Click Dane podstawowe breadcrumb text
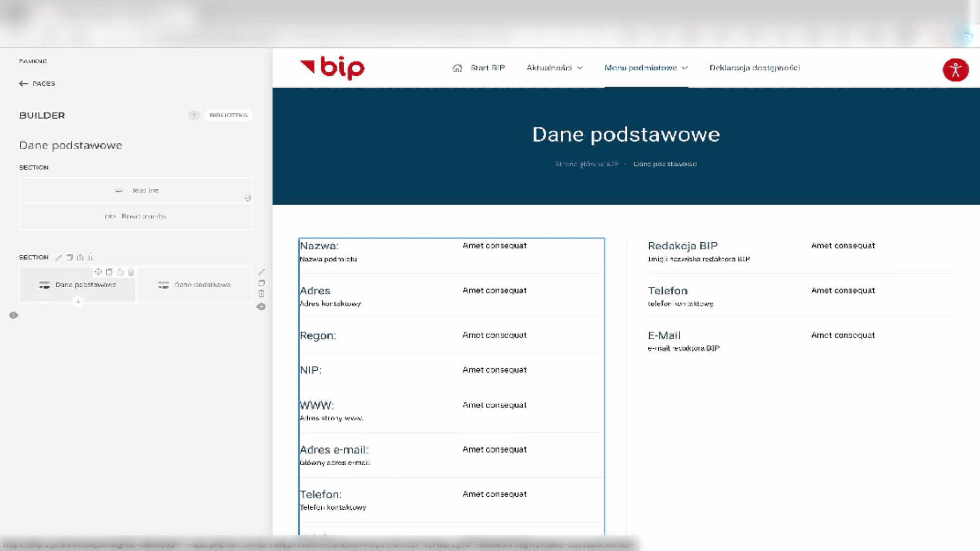980x551 pixels. coord(665,164)
